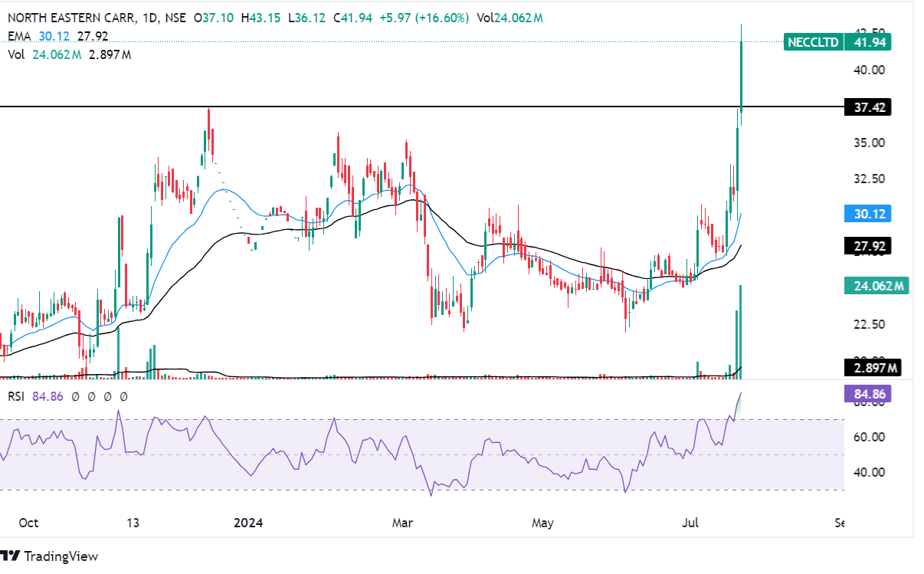Click the RSI indicator legend label
Screen dimensions: 924x574
coord(18,396)
